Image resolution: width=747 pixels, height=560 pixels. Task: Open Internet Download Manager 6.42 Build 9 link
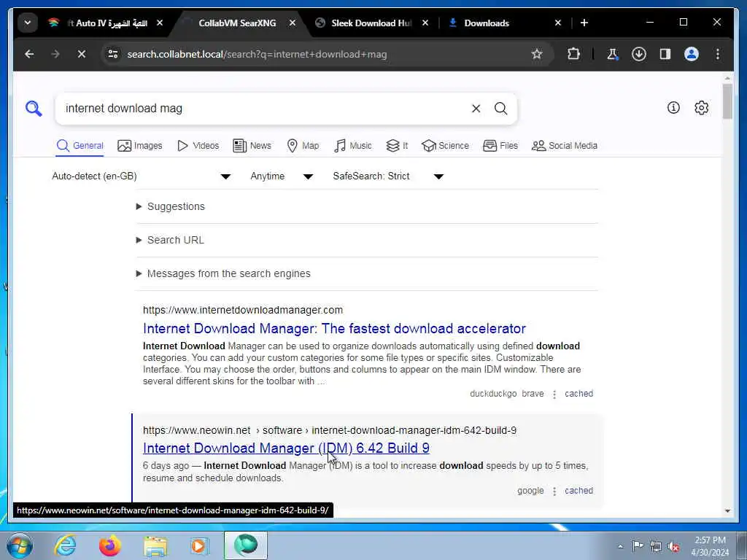tap(286, 448)
